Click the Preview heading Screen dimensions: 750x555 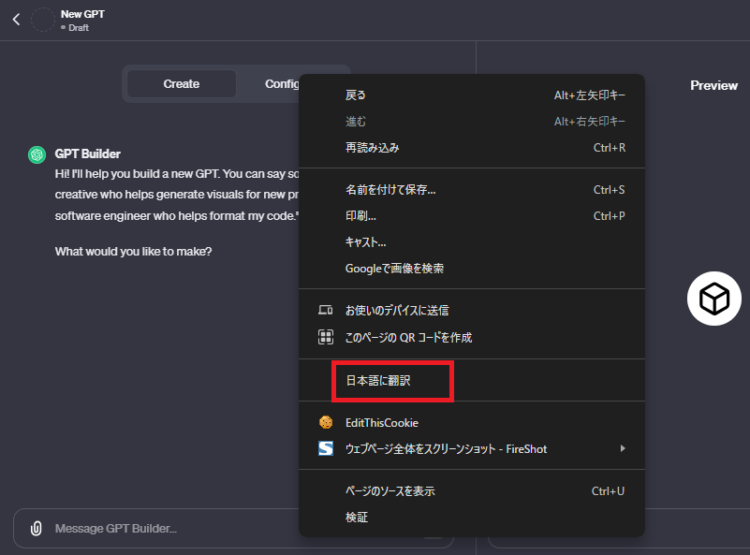(x=714, y=85)
